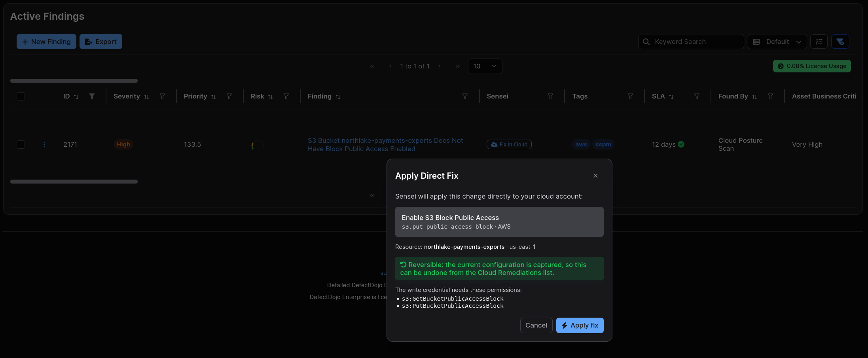This screenshot has height=358, width=868.
Task: Sort by the Severity column
Action: (146, 97)
